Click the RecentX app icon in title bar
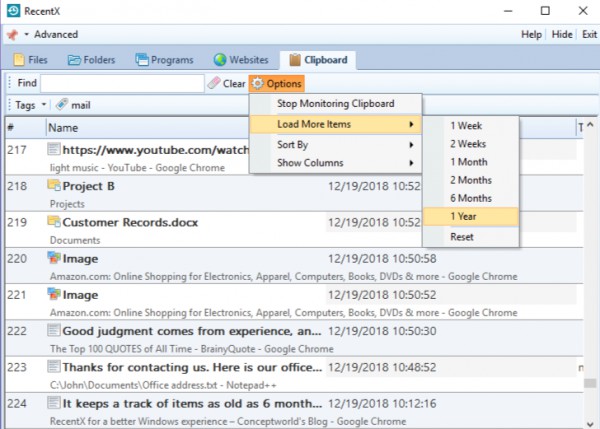This screenshot has height=429, width=600. (x=13, y=11)
